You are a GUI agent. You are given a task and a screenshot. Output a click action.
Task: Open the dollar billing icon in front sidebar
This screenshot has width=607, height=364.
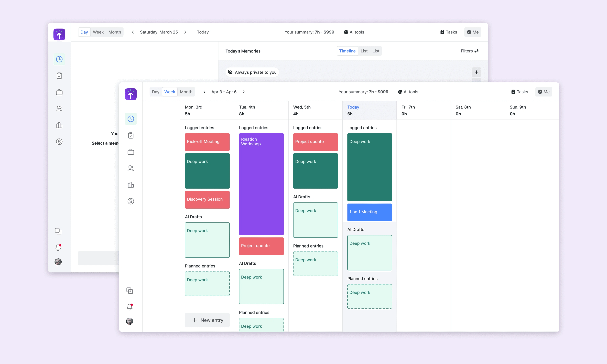pyautogui.click(x=131, y=201)
